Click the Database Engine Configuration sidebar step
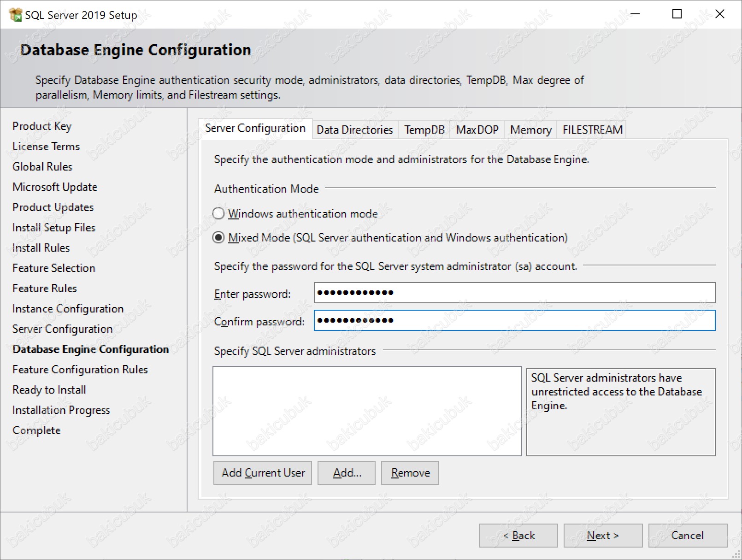 point(91,349)
